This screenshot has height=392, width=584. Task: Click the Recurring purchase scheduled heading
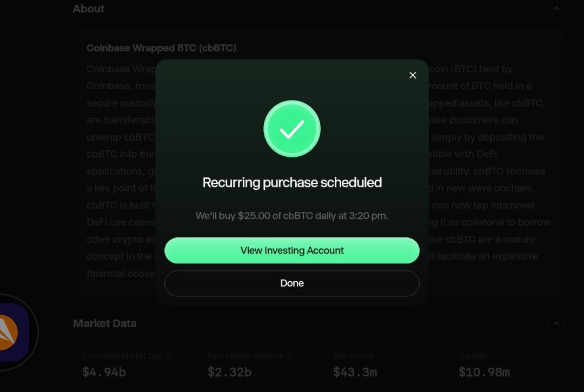[x=292, y=182]
